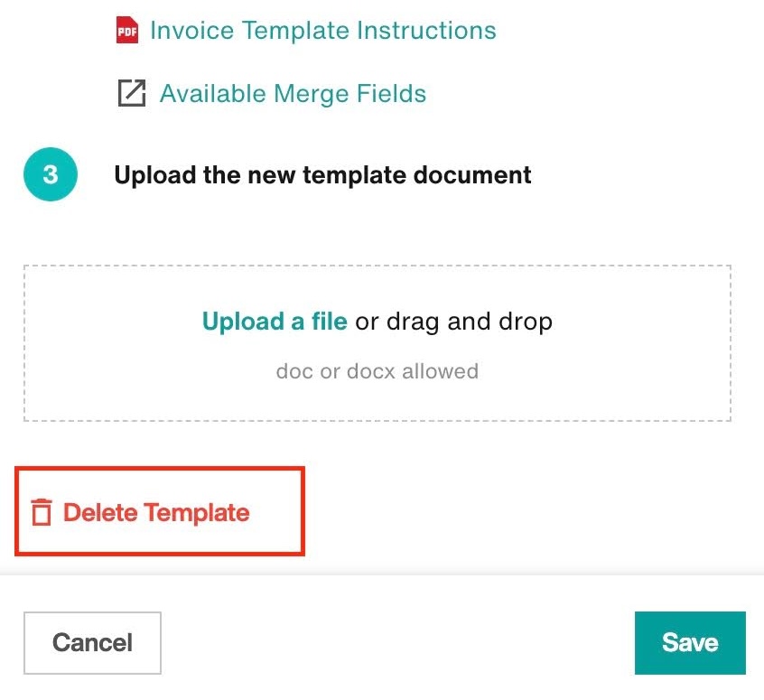Click the 'or drag and drop' text
The width and height of the screenshot is (764, 700).
(454, 322)
